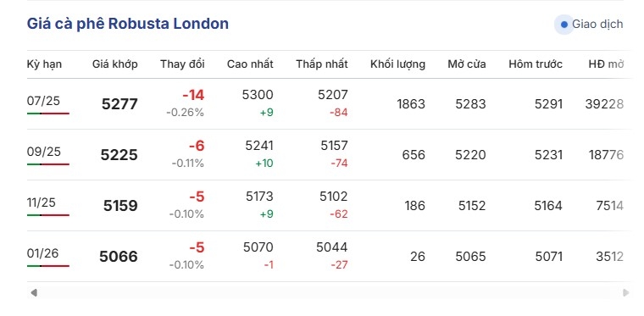Sort by the Khối lượng column header
The image size is (644, 316).
click(397, 64)
